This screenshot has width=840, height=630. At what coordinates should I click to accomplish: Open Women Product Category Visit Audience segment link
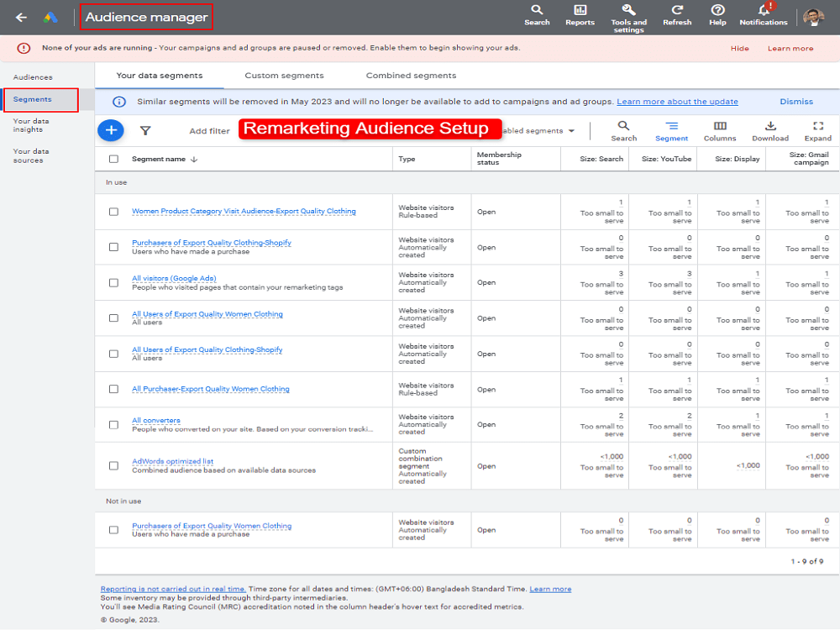(244, 211)
